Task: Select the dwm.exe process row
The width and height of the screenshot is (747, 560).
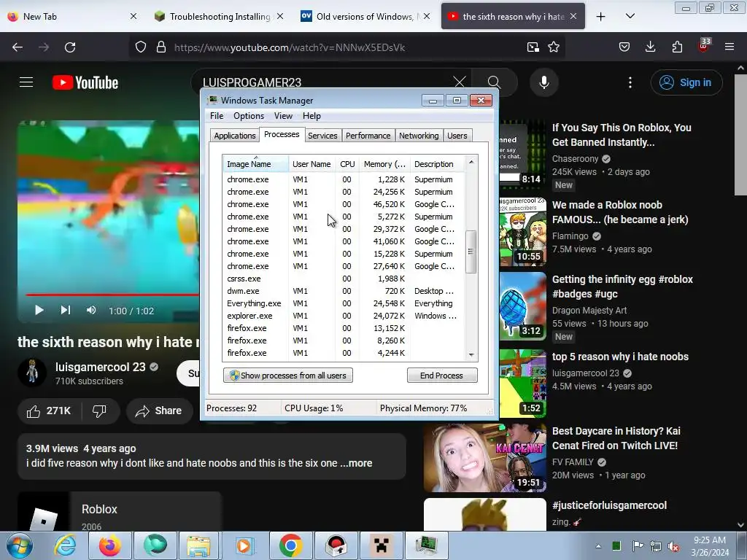Action: click(344, 291)
